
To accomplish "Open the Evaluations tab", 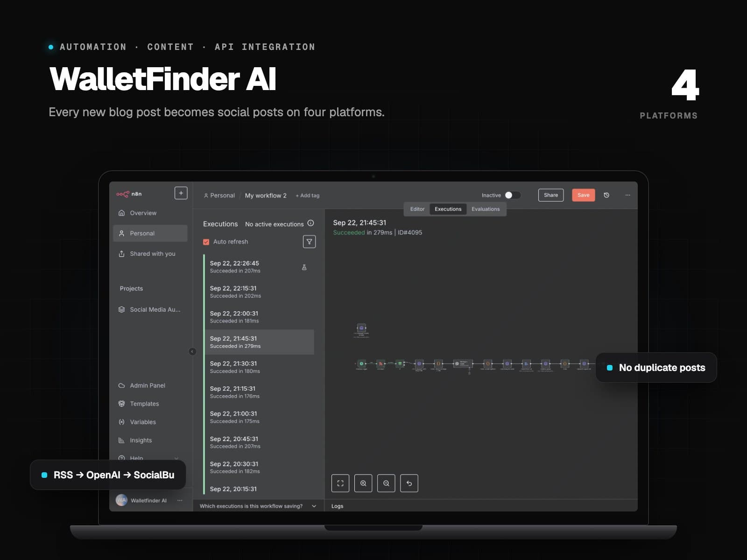I will 486,209.
